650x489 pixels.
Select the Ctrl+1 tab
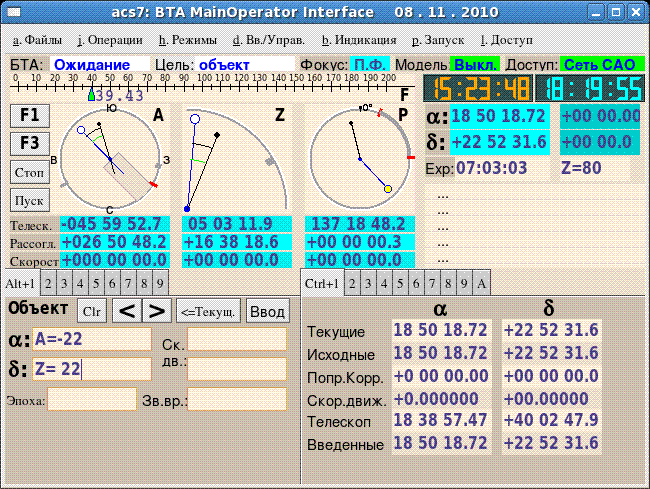click(x=322, y=283)
